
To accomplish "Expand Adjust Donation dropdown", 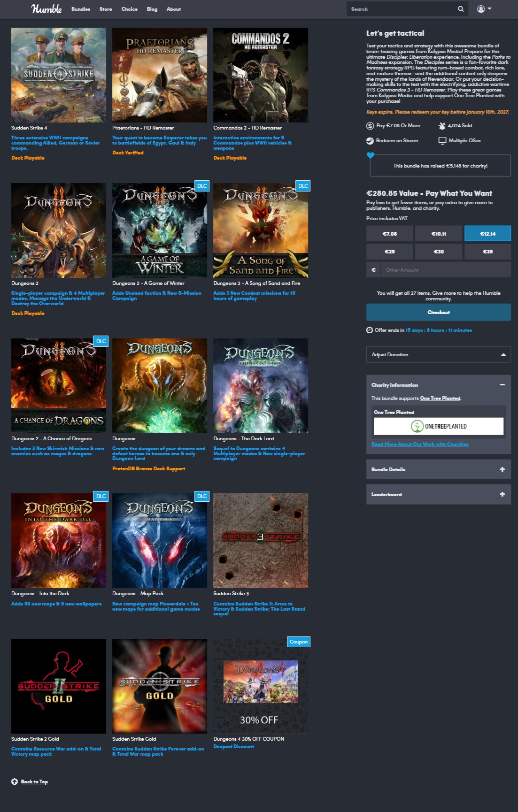I will click(439, 354).
